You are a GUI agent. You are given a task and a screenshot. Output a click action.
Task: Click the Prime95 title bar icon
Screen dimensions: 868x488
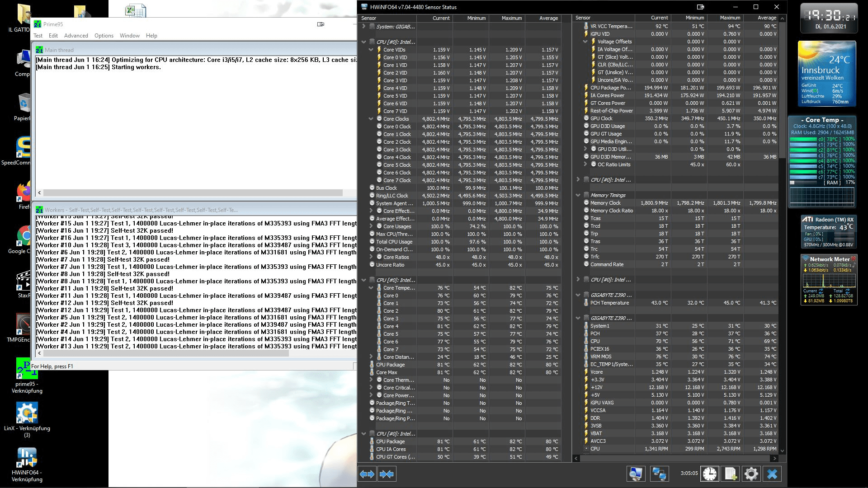(38, 24)
